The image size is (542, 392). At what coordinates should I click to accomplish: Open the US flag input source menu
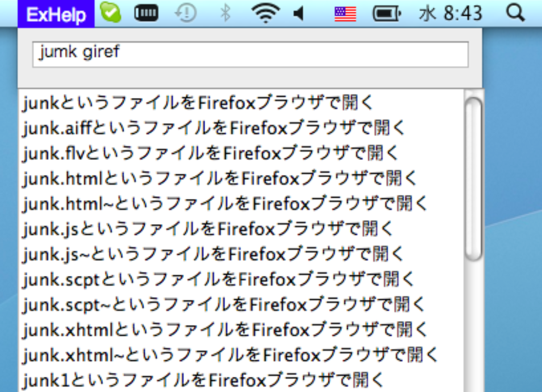tap(345, 14)
